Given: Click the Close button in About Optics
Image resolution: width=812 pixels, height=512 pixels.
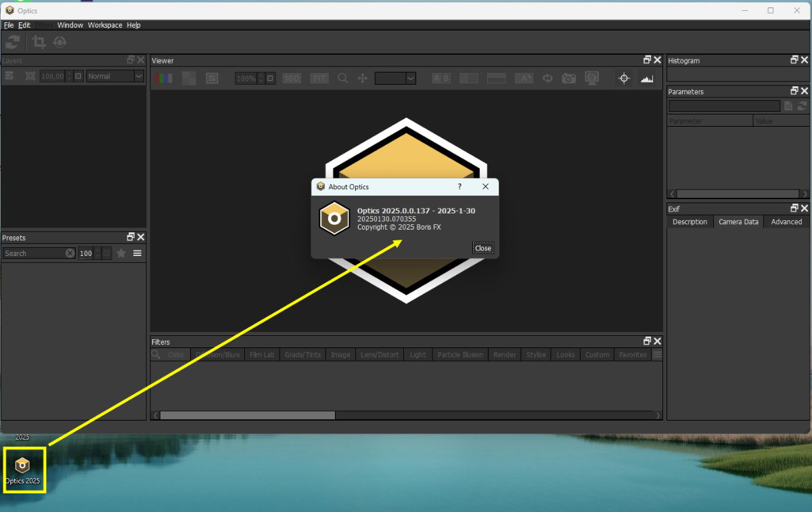Looking at the screenshot, I should coord(483,248).
